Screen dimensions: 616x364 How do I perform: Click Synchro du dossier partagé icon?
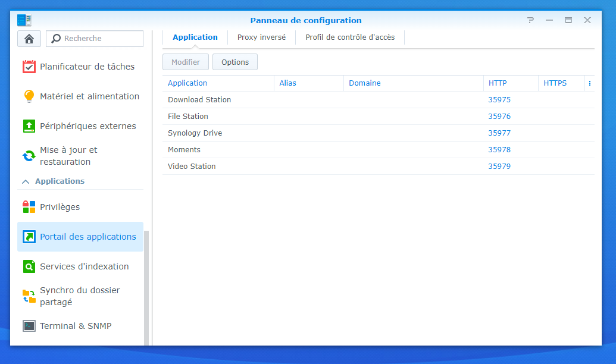point(29,296)
